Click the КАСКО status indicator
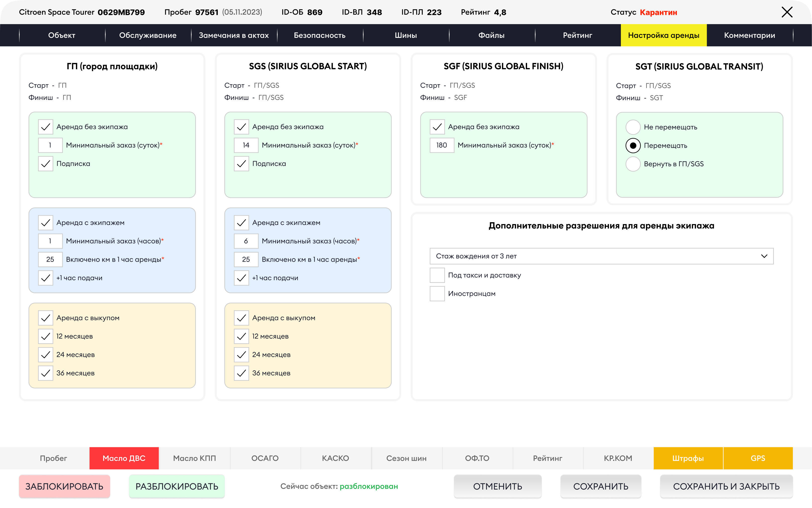This screenshot has height=508, width=812. (x=335, y=458)
